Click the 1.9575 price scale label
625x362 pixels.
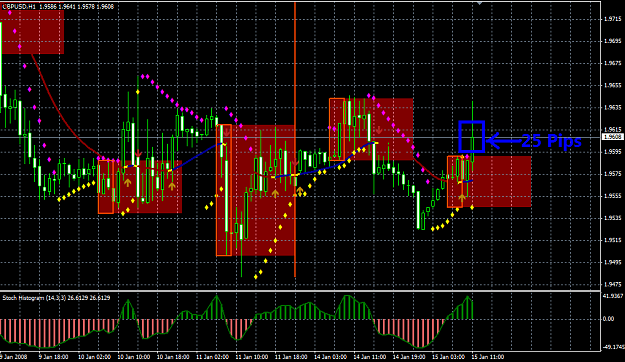point(612,174)
